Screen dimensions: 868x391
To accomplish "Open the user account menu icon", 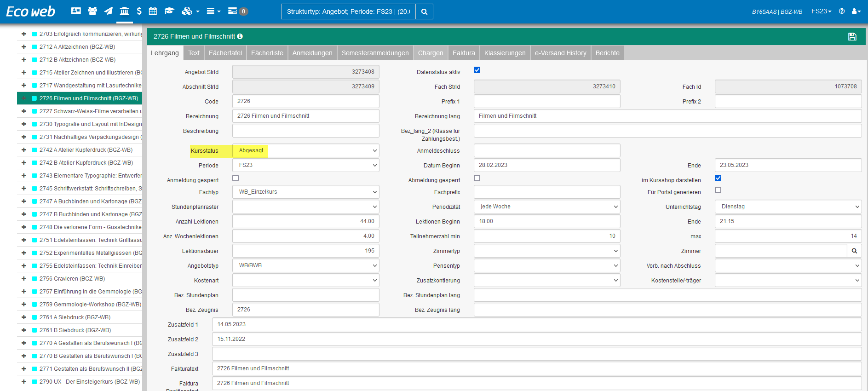I will pyautogui.click(x=856, y=11).
